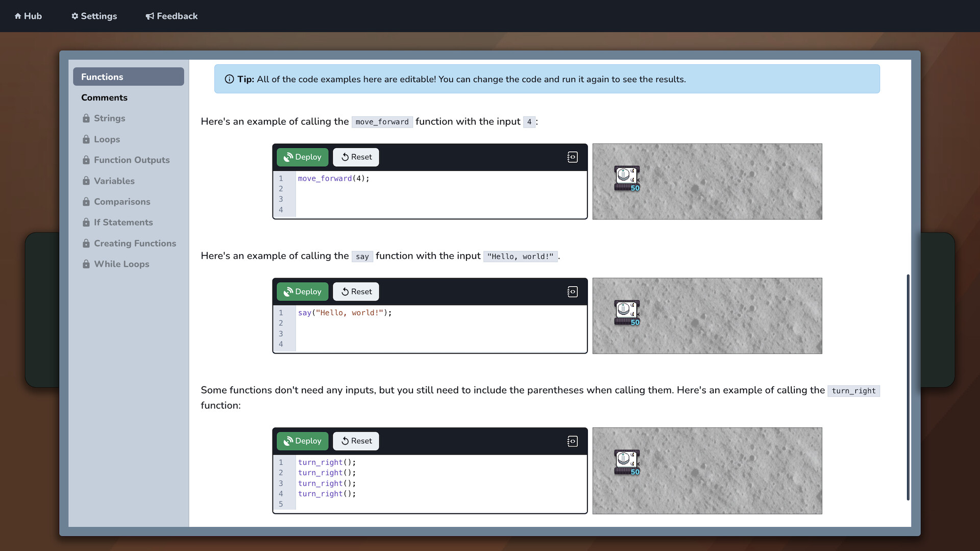Viewport: 980px width, 551px height.
Task: Click the lock icon beside While Loops
Action: point(86,264)
